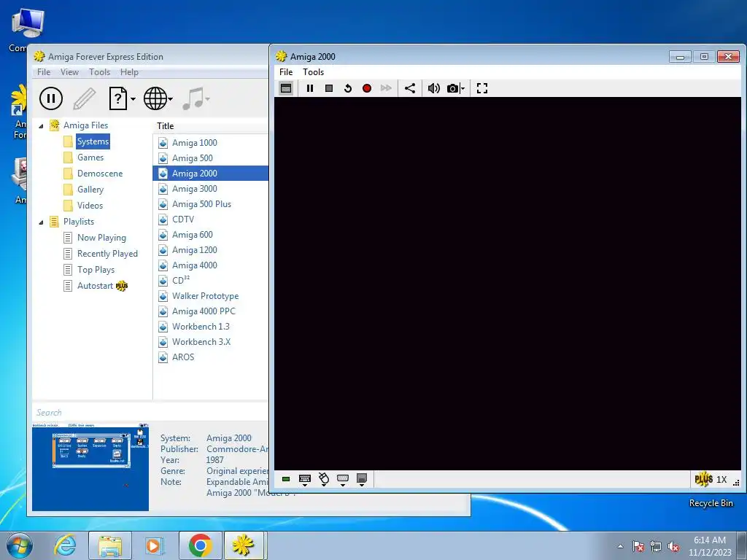Open Tools menu in Amiga Forever window
Viewport: 747px width, 560px height.
tap(99, 72)
